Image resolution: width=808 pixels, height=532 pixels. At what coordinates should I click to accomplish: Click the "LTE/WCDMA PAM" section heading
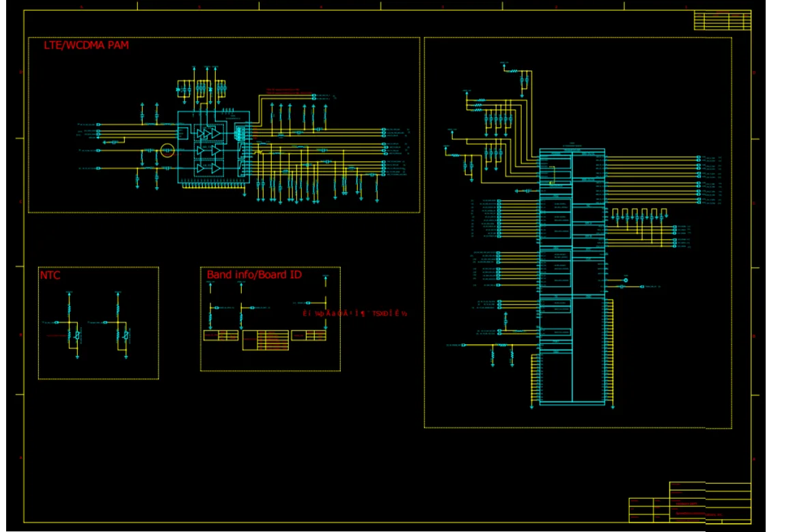click(x=86, y=45)
